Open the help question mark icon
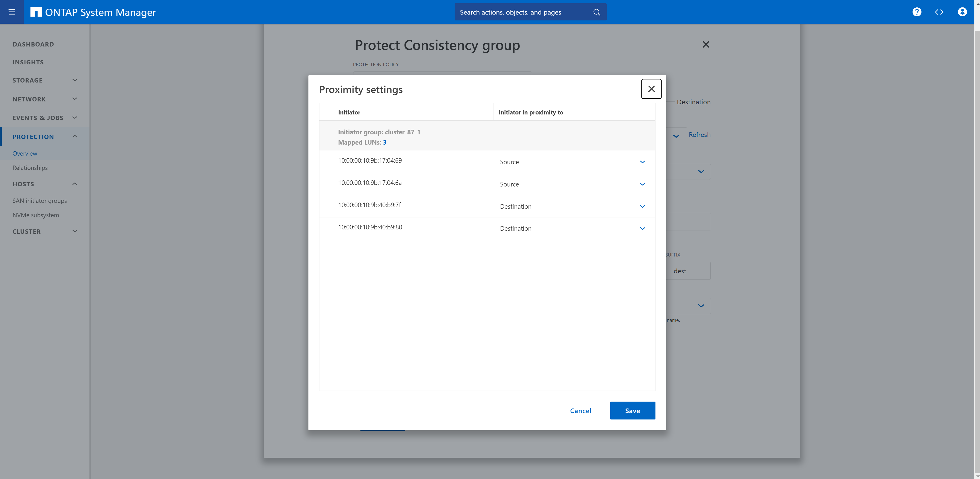 [x=917, y=12]
